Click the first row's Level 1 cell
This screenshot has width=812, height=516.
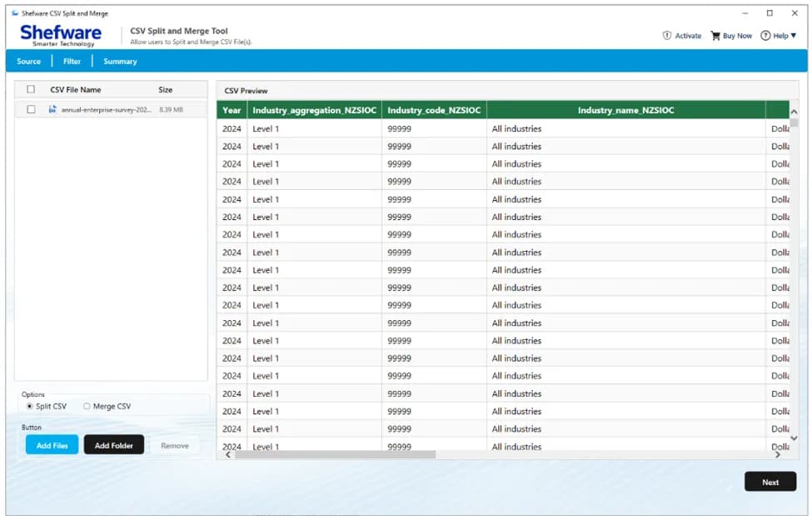(x=314, y=128)
